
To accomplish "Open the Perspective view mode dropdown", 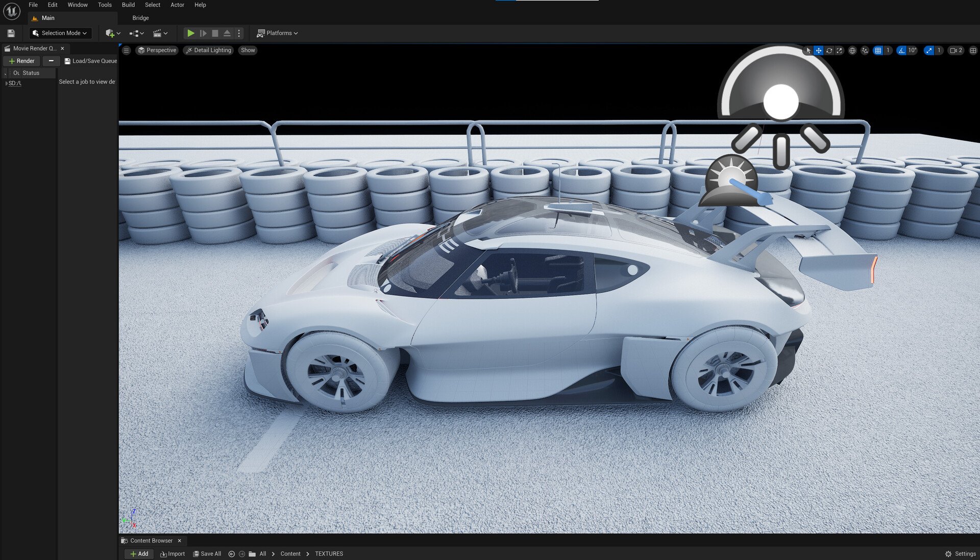I will [x=157, y=50].
